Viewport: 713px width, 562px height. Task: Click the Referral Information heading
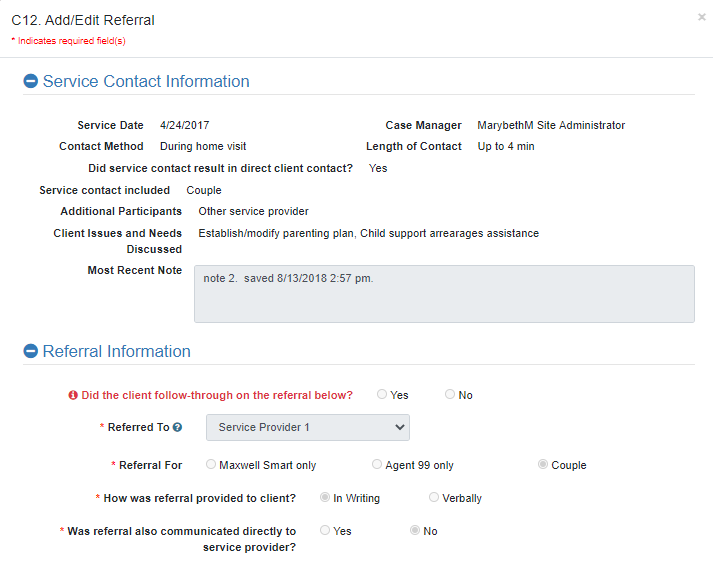116,352
